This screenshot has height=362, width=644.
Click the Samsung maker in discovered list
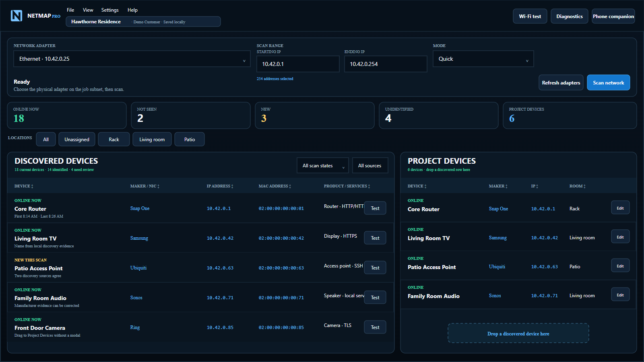139,238
